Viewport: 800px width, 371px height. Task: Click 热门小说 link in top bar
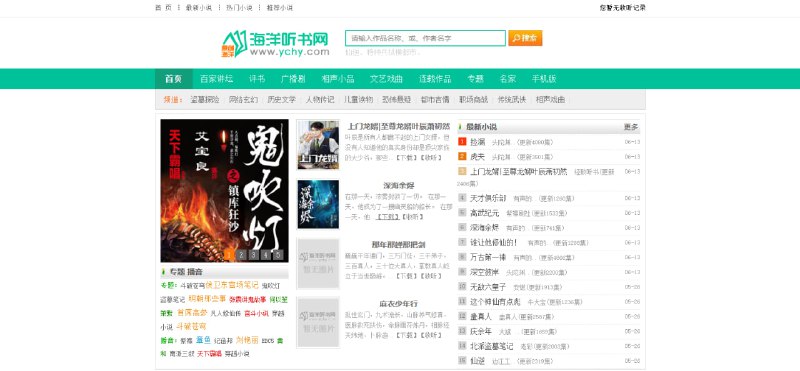(x=239, y=8)
